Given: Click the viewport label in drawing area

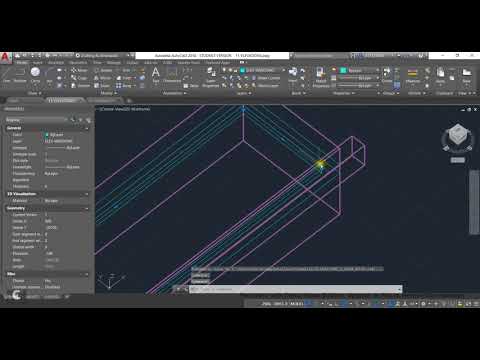Looking at the screenshot, I should click(125, 109).
